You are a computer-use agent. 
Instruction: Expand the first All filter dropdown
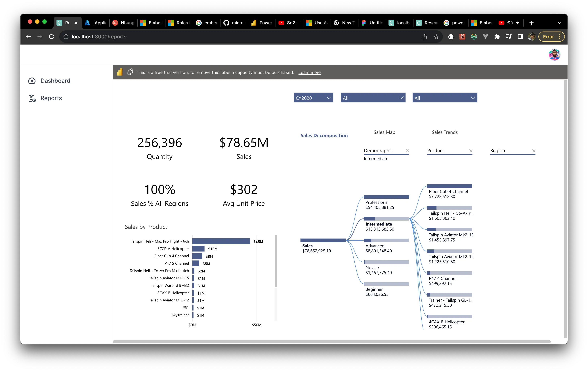click(373, 98)
